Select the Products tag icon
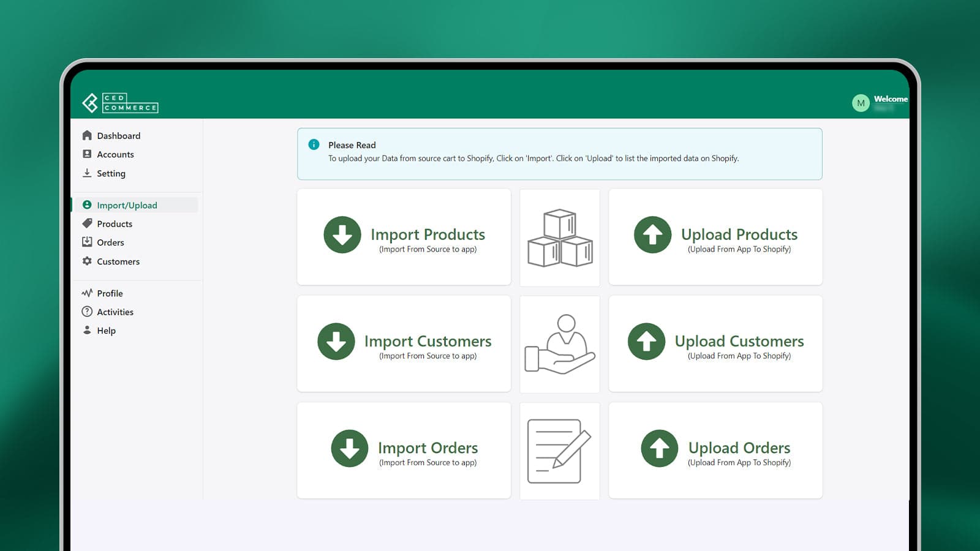Screen dimensions: 980x551 [87, 223]
